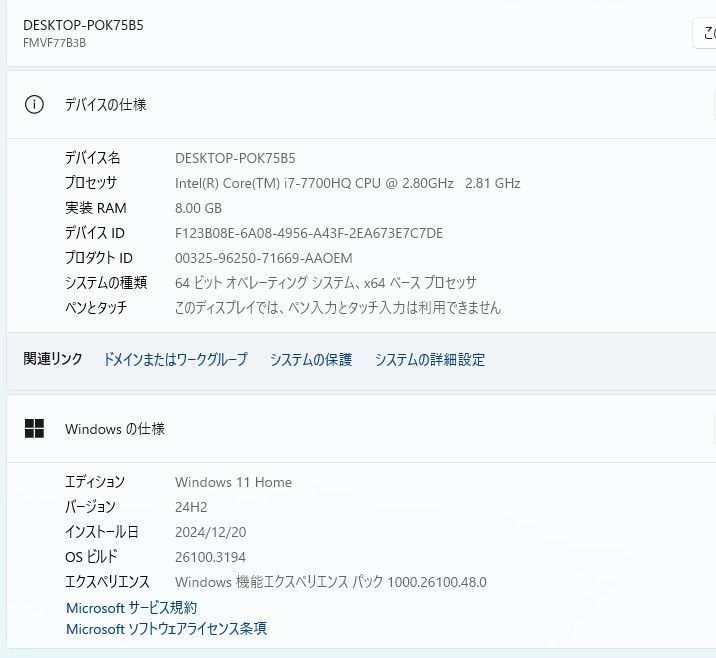Viewport: 716px width, 658px height.
Task: Click the ペンとタッチ label
Action: click(96, 308)
